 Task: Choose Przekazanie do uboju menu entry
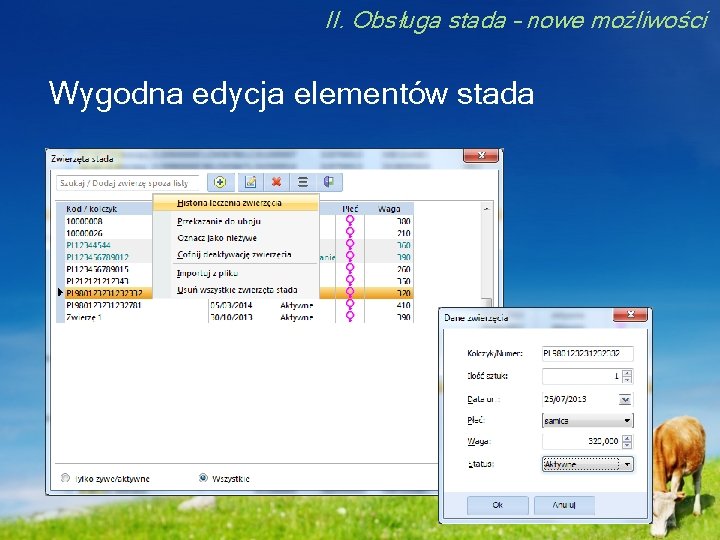[236, 221]
